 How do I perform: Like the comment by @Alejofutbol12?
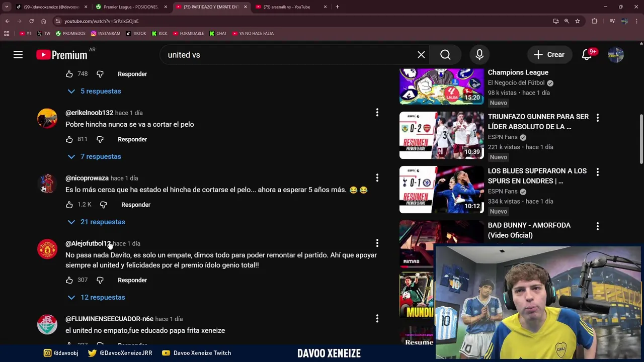tap(69, 280)
